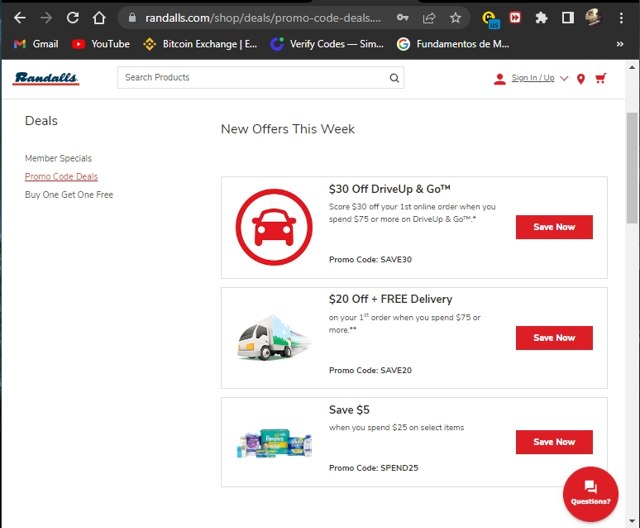Click the delivery truck image
Viewport: 640px width, 528px height.
(x=274, y=337)
